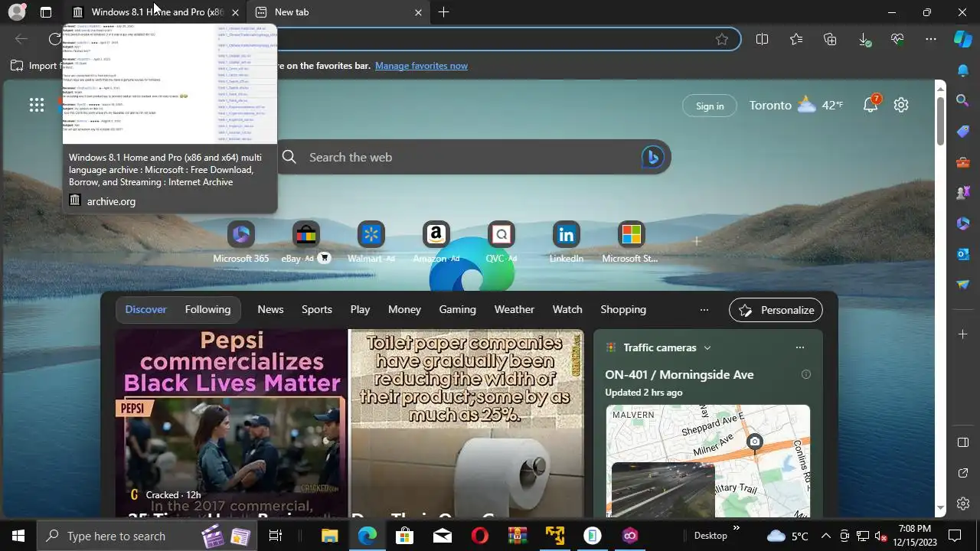Open the Sports feed category

(317, 309)
